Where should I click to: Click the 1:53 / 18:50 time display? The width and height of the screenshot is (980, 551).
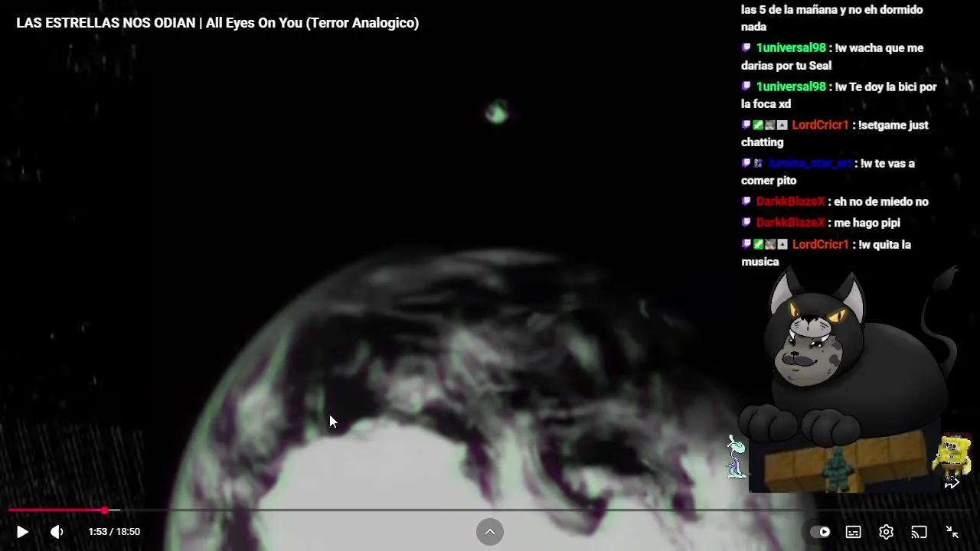coord(114,532)
